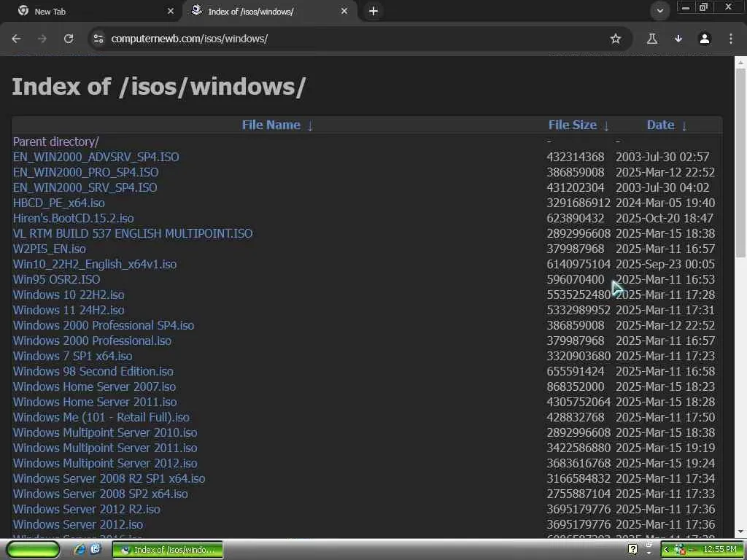The height and width of the screenshot is (560, 747).
Task: Open Win95 OSR2.ISO link
Action: (x=56, y=279)
